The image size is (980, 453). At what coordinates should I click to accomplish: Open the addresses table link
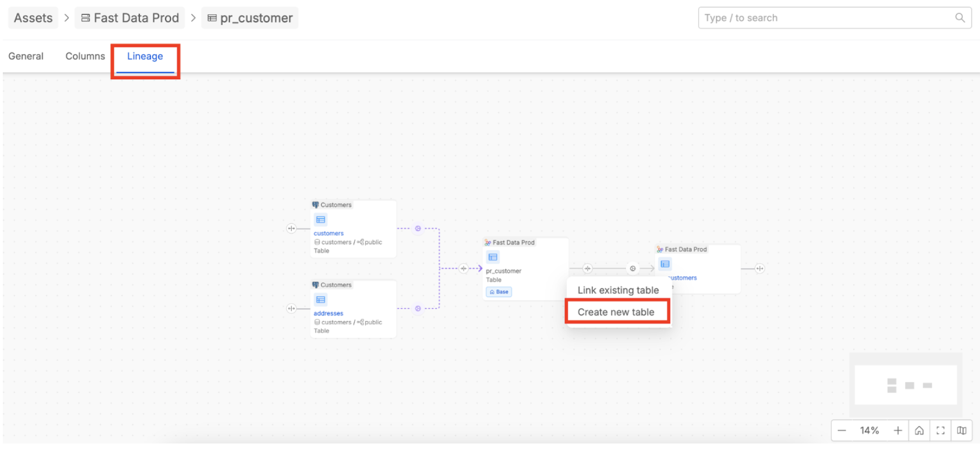coord(328,314)
